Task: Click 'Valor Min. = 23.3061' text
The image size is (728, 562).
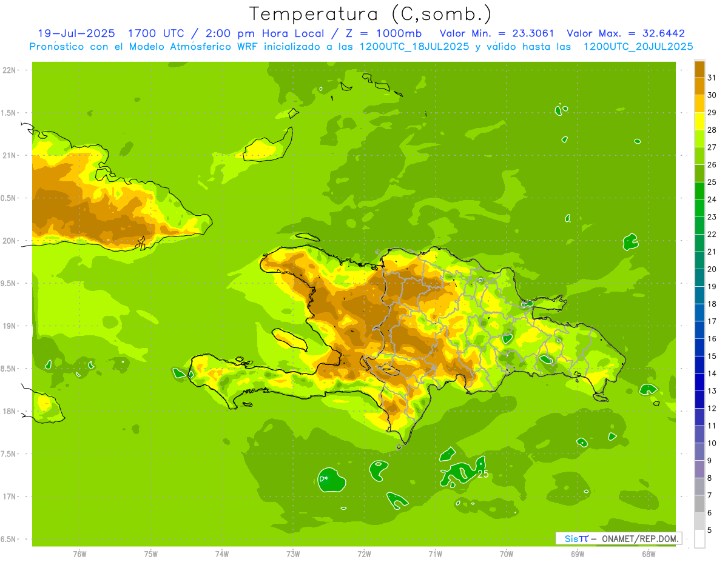Action: coord(497,33)
